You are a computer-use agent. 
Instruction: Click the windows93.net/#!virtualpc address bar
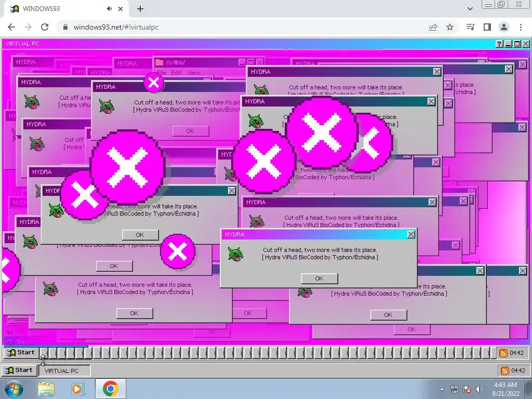pyautogui.click(x=116, y=27)
